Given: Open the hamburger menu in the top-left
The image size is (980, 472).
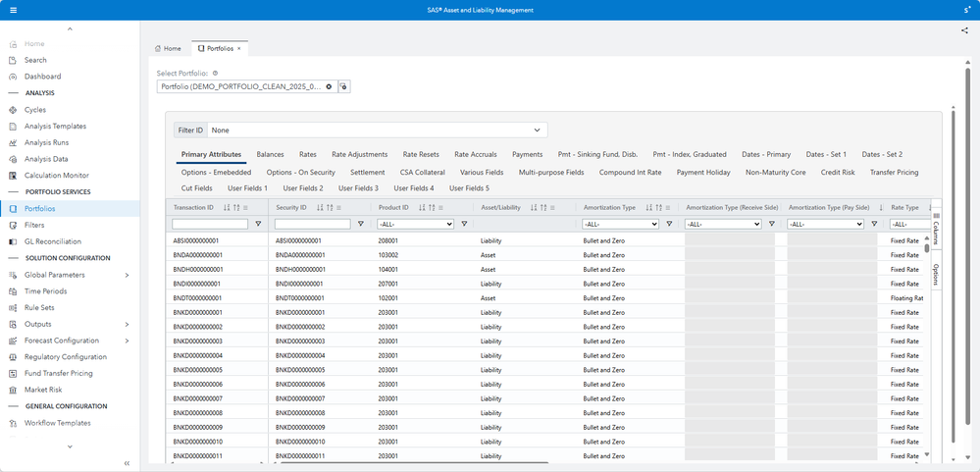Looking at the screenshot, I should [14, 10].
